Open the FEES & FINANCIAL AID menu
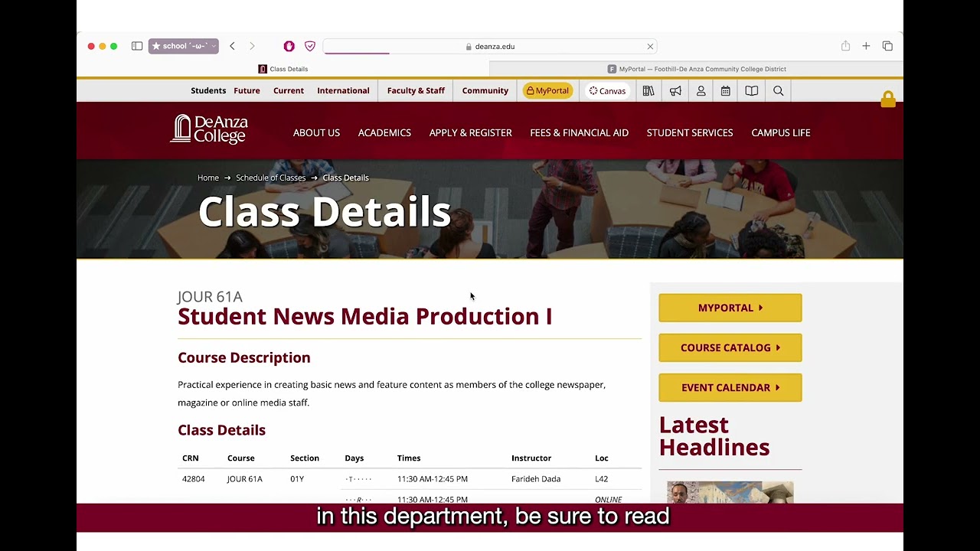Viewport: 980px width, 551px height. tap(579, 132)
